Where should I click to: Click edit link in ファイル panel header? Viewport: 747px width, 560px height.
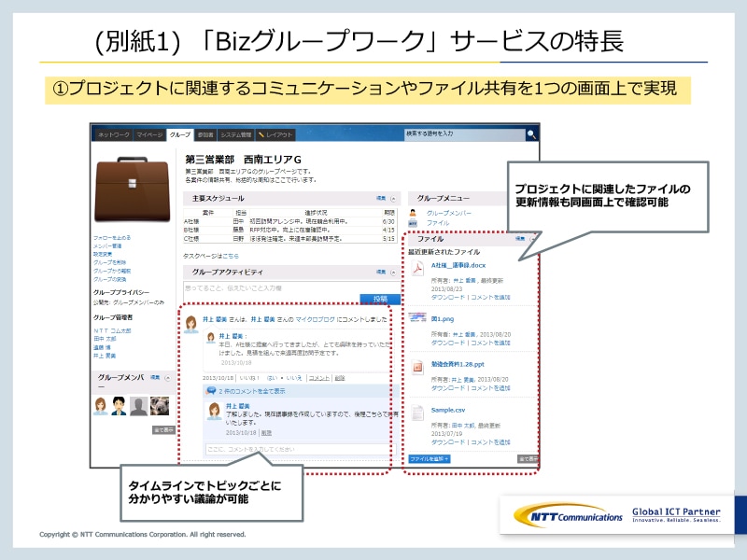[x=520, y=238]
